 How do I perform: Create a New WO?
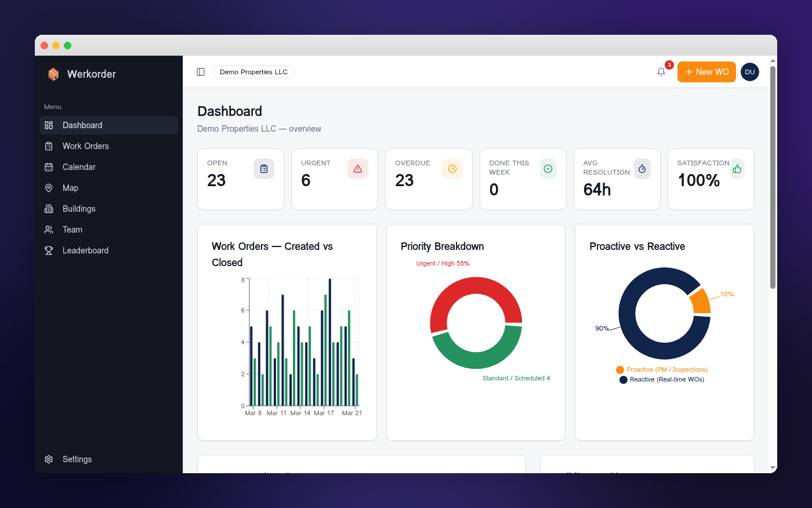[706, 72]
